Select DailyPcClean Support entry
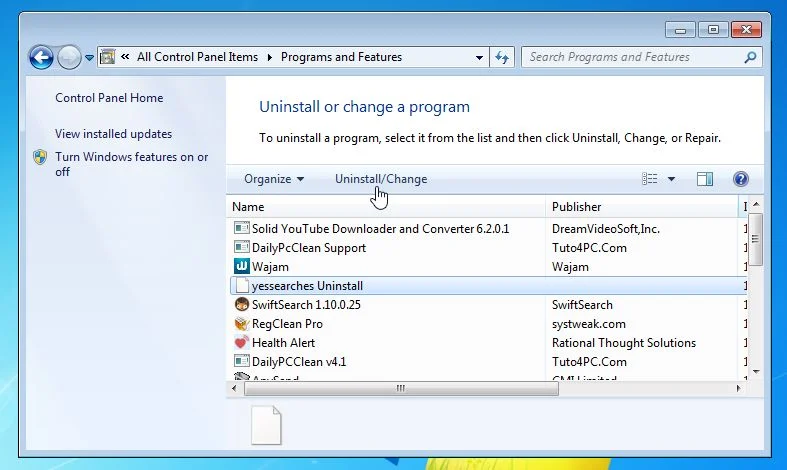787x470 pixels. coord(309,248)
